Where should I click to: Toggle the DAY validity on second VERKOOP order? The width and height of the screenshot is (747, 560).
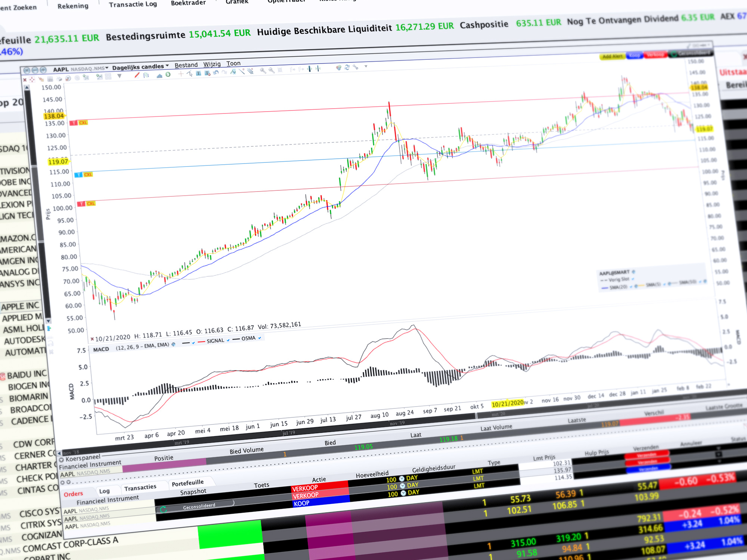coord(409,485)
